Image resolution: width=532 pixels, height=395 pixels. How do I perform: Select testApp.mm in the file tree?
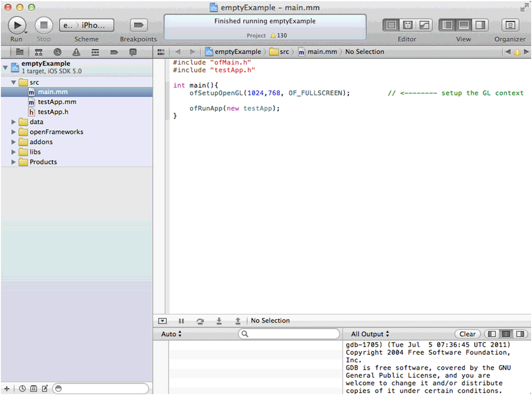click(57, 102)
